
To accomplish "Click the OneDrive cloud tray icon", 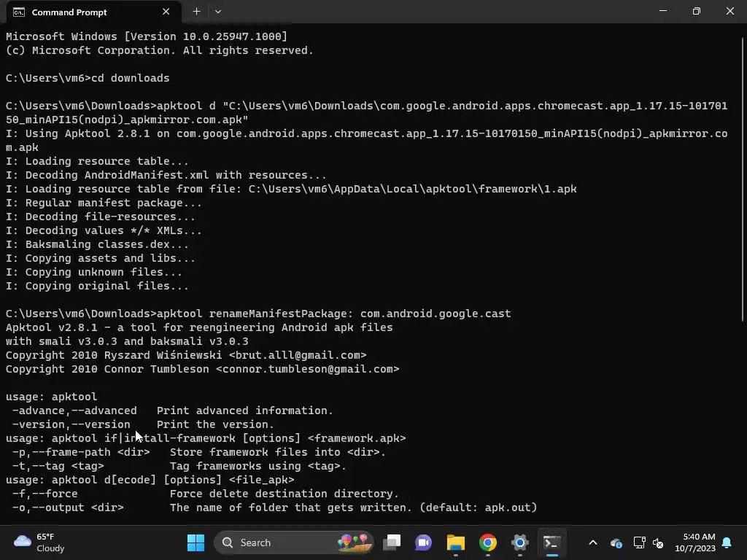I will click(x=616, y=542).
